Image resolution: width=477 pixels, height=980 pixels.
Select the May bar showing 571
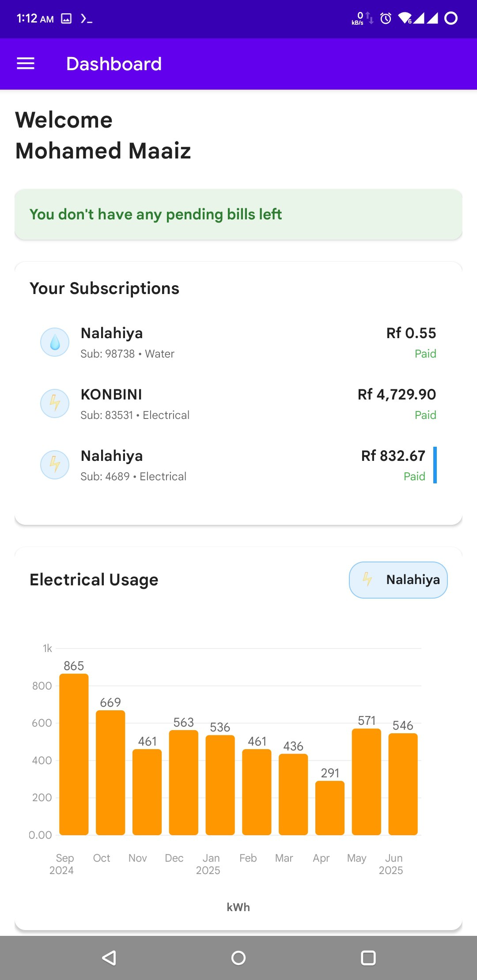click(x=367, y=781)
